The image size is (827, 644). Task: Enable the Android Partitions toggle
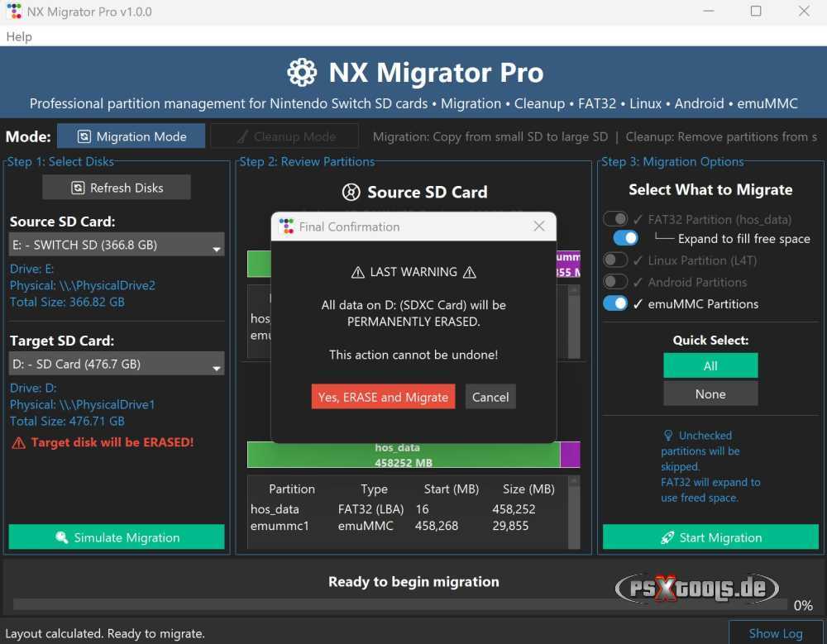coord(615,282)
